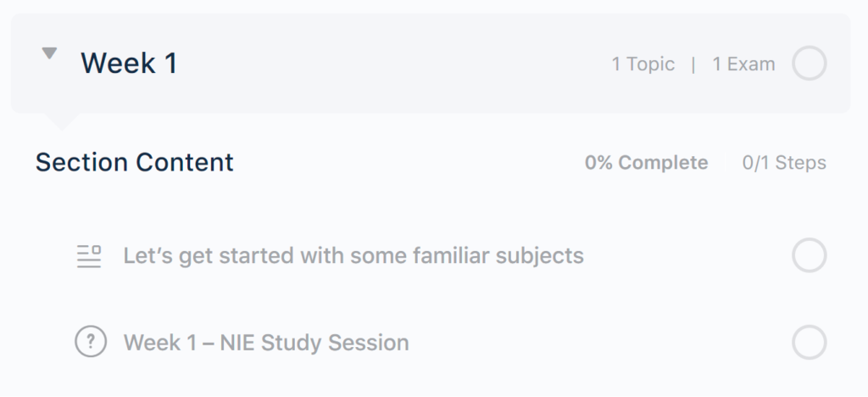
Task: Click the pointer notch below Week 1 header
Action: pos(61,120)
